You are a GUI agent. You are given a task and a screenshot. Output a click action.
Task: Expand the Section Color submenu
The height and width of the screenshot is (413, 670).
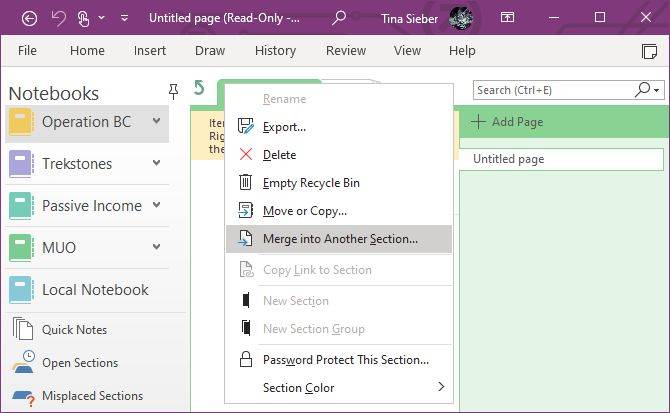[x=338, y=387]
